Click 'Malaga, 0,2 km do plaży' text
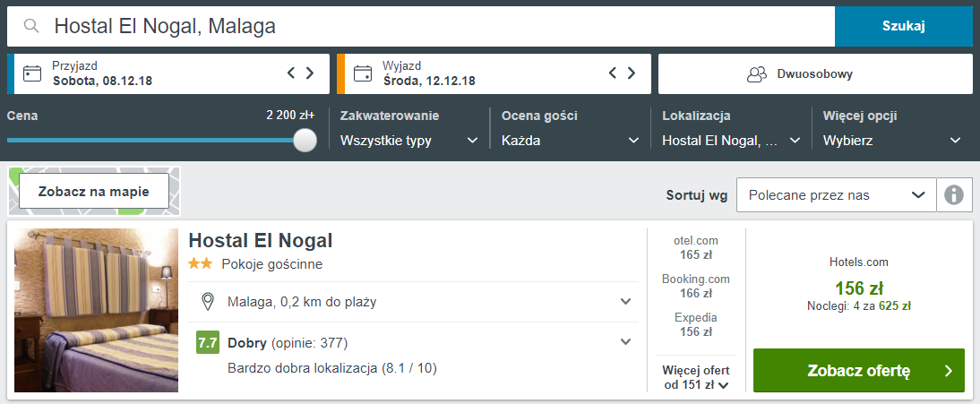 click(302, 303)
